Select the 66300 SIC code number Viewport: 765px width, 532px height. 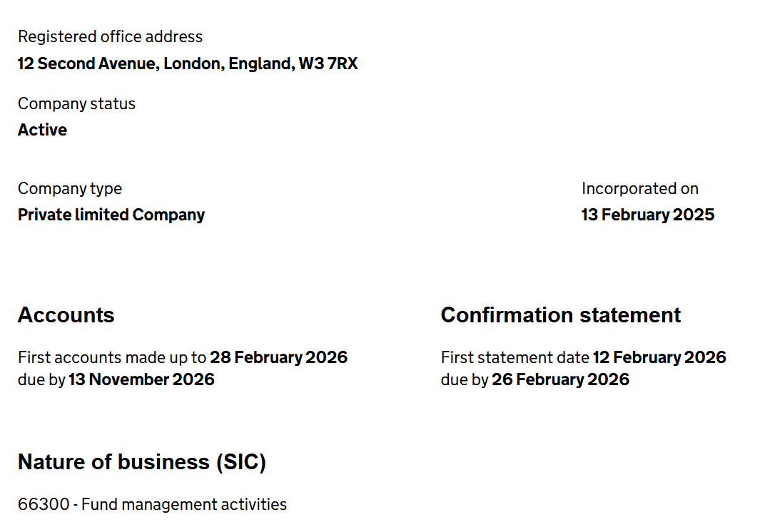pyautogui.click(x=43, y=505)
